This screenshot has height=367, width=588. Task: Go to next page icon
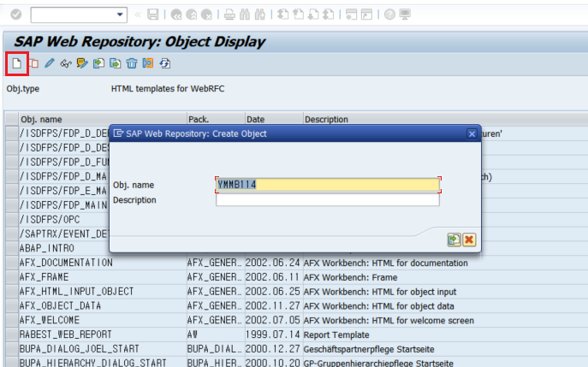313,15
